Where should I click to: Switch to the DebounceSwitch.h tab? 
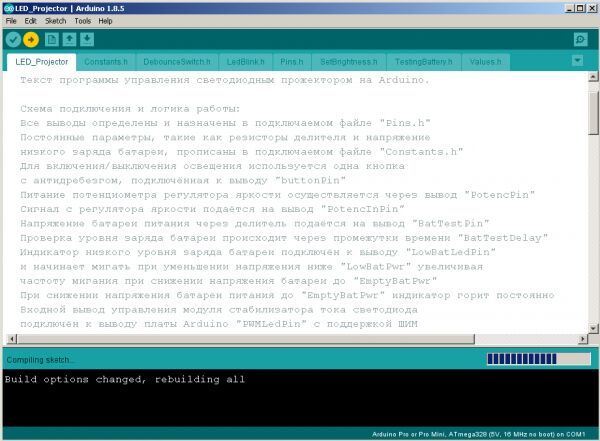[177, 62]
